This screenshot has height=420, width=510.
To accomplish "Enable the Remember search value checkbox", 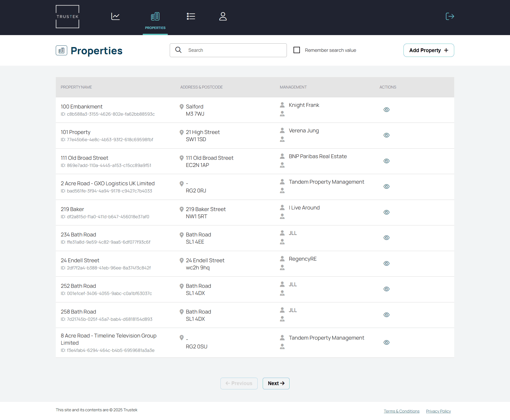I will tap(297, 50).
